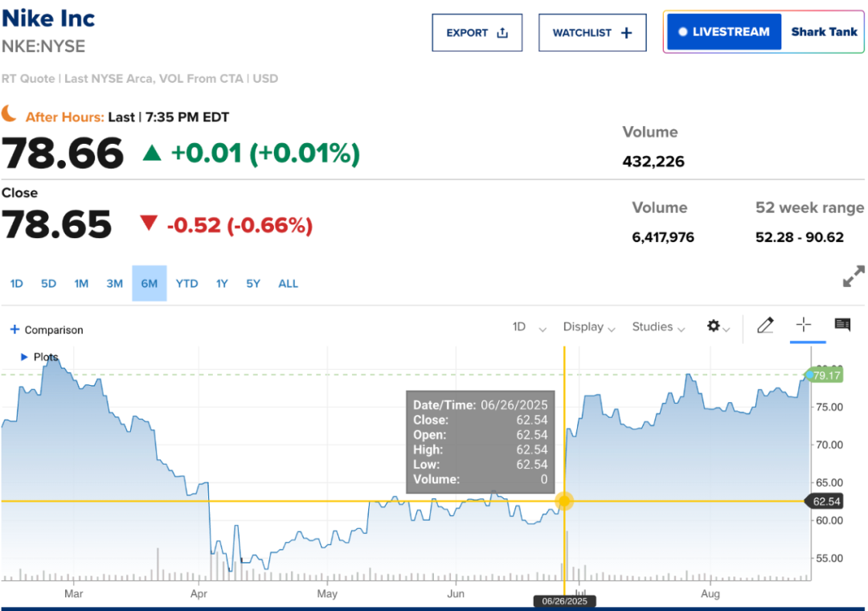The height and width of the screenshot is (611, 868).
Task: Open the Display dropdown menu
Action: point(589,327)
